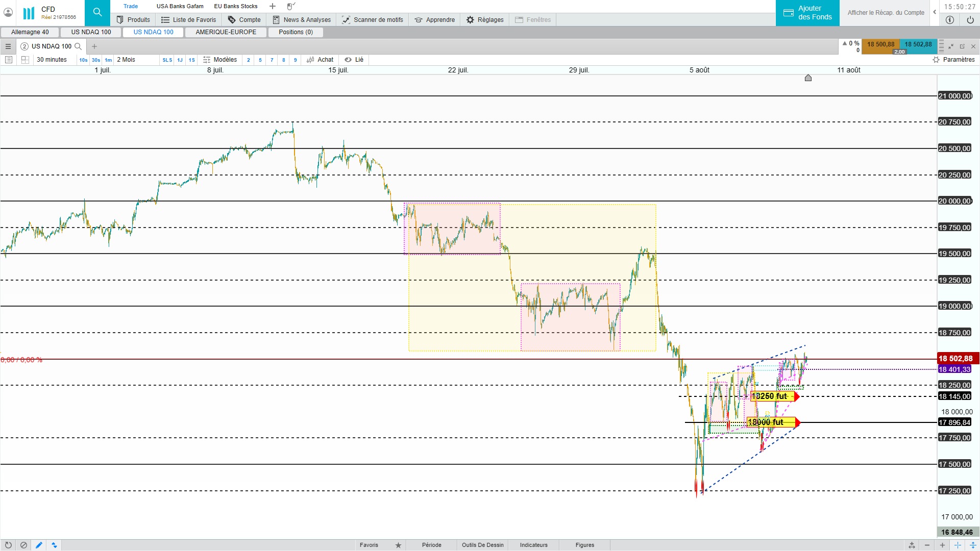Open the 2 Mois range dropdown
980x551 pixels.
(126, 60)
